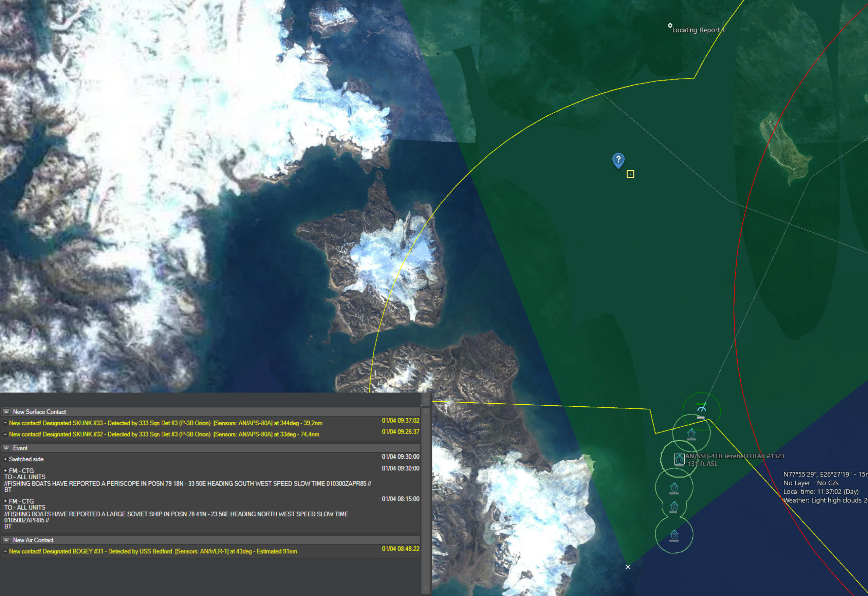
Task: Click the white X waypoint marker
Action: 628,567
